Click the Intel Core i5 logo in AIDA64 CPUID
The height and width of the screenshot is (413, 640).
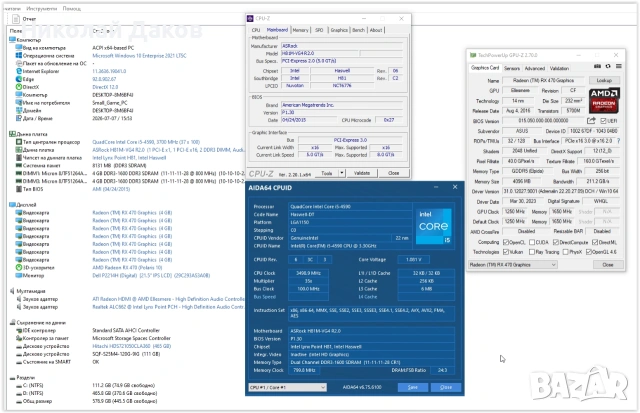(433, 226)
